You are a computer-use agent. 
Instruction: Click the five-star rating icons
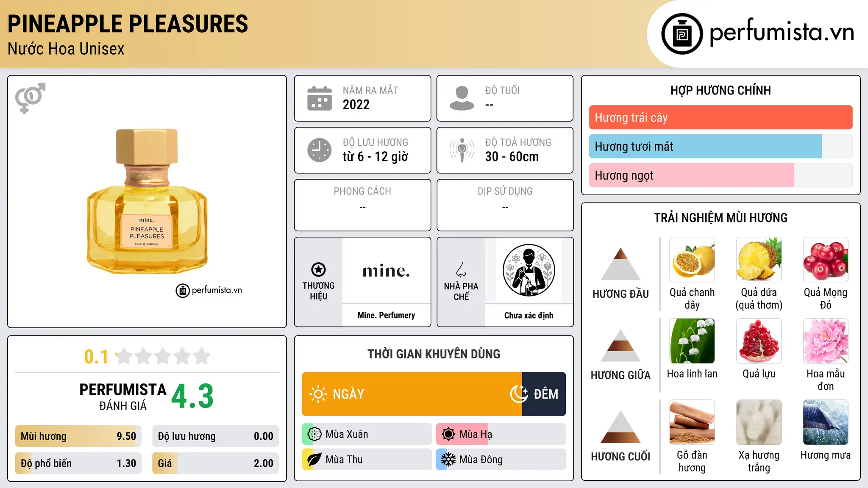pos(163,356)
